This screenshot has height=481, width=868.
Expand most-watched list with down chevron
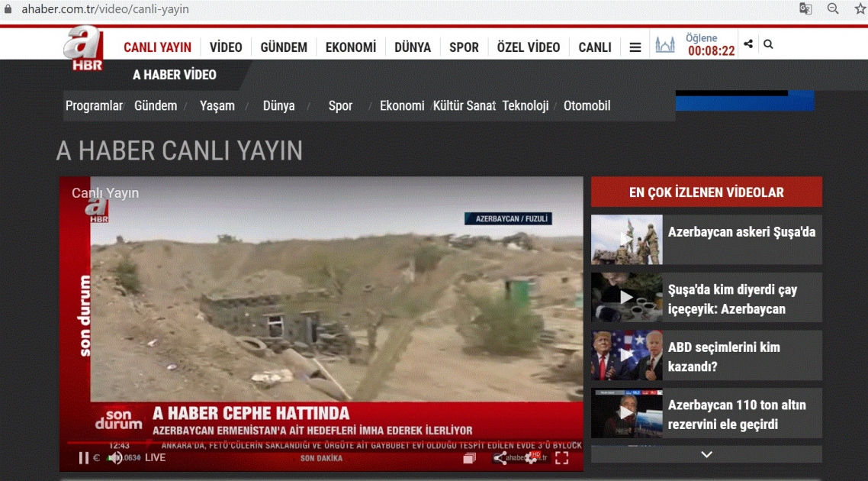pyautogui.click(x=706, y=454)
